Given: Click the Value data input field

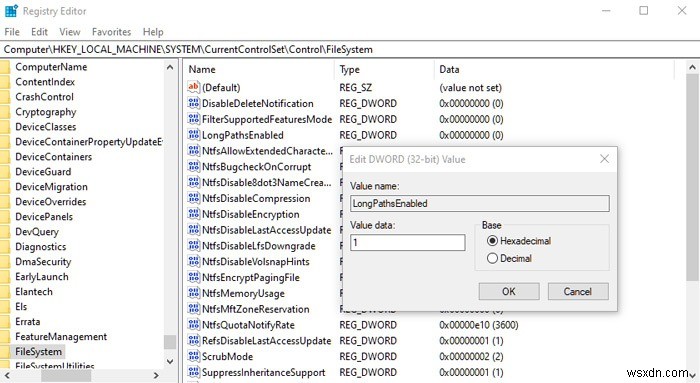Looking at the screenshot, I should point(408,243).
